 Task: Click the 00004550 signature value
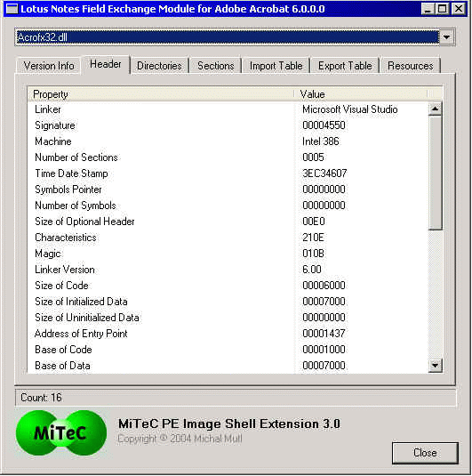[x=324, y=125]
